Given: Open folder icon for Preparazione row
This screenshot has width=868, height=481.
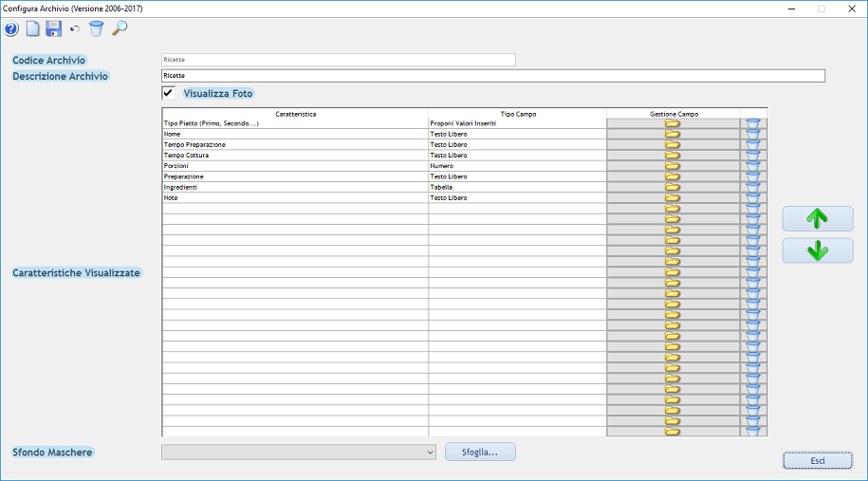Looking at the screenshot, I should pyautogui.click(x=673, y=176).
